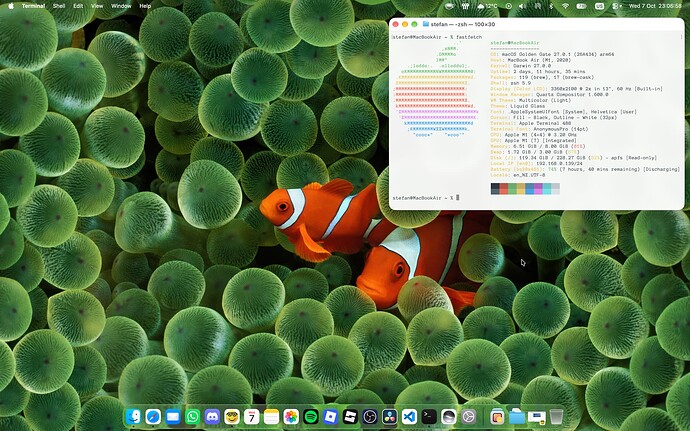
Task: Expand the Control Center menu bar item
Action: pyautogui.click(x=617, y=6)
